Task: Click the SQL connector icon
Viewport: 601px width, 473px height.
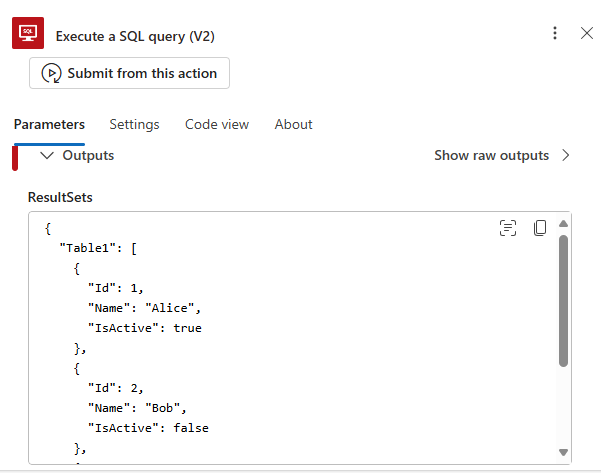Action: [x=28, y=35]
